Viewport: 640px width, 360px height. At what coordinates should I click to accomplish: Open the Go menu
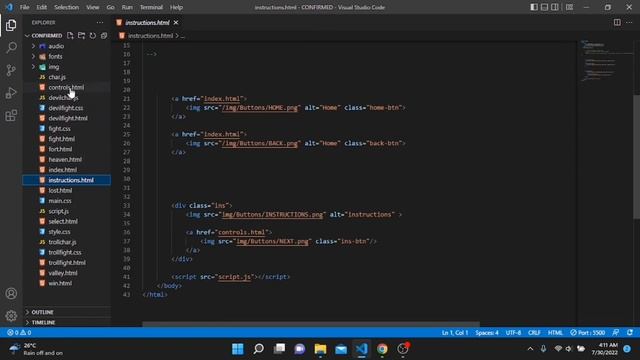click(110, 7)
